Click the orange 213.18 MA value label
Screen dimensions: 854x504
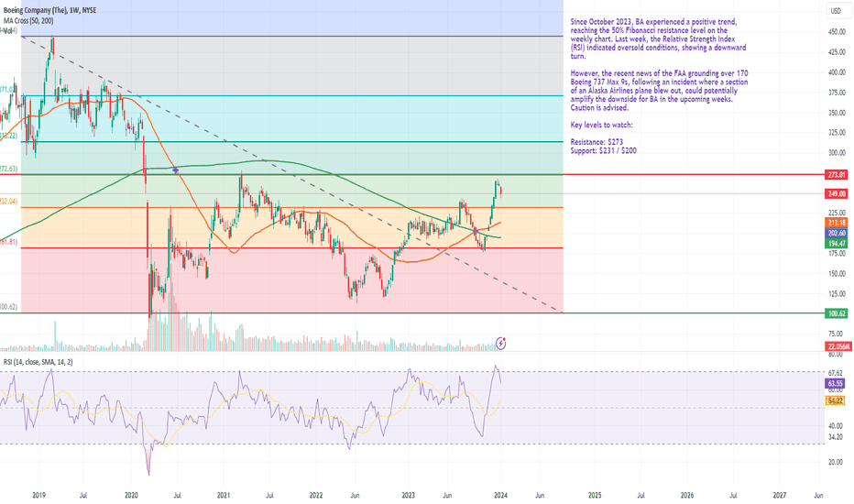tap(837, 223)
